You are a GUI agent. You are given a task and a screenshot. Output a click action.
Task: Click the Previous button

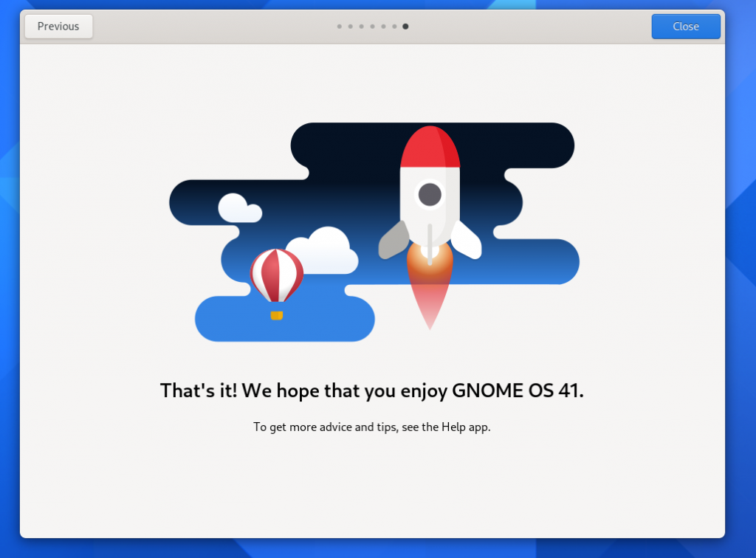58,27
